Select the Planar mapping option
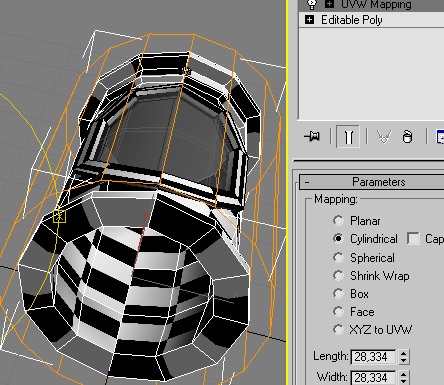This screenshot has width=444, height=385. click(x=338, y=220)
